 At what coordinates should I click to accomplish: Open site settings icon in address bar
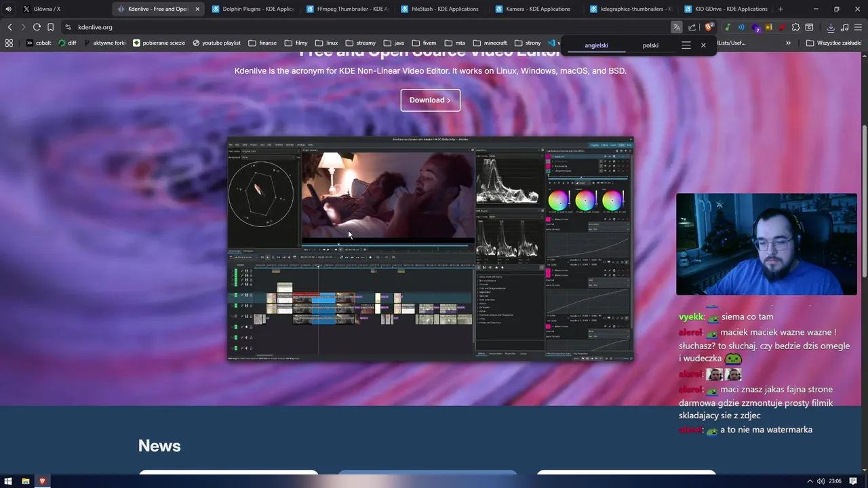[x=68, y=27]
